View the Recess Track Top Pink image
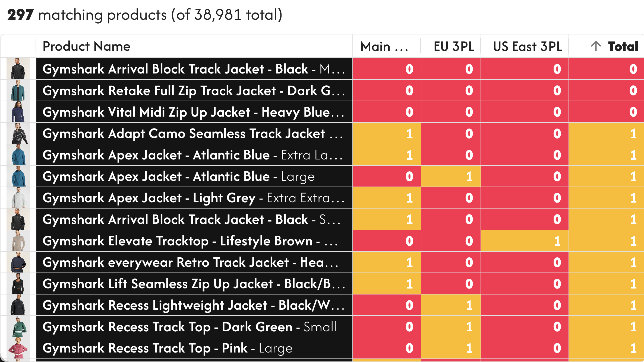 click(18, 348)
